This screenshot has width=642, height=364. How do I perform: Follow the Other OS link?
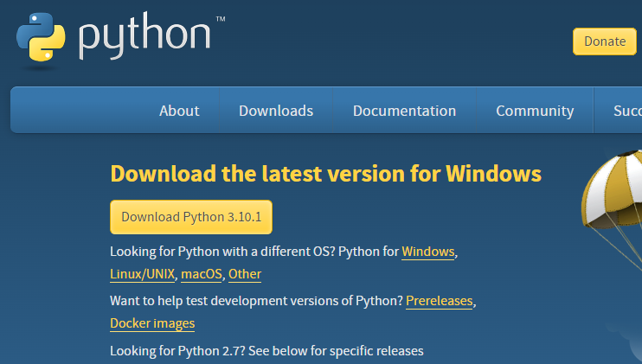245,274
